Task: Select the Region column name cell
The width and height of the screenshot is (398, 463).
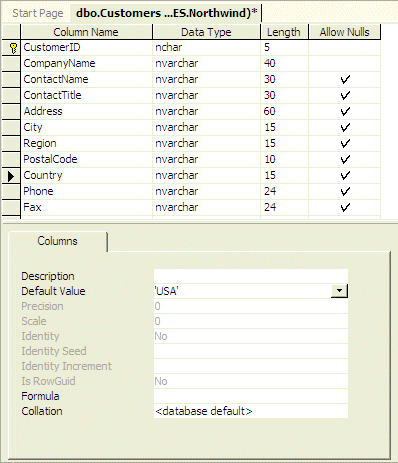Action: (86, 144)
